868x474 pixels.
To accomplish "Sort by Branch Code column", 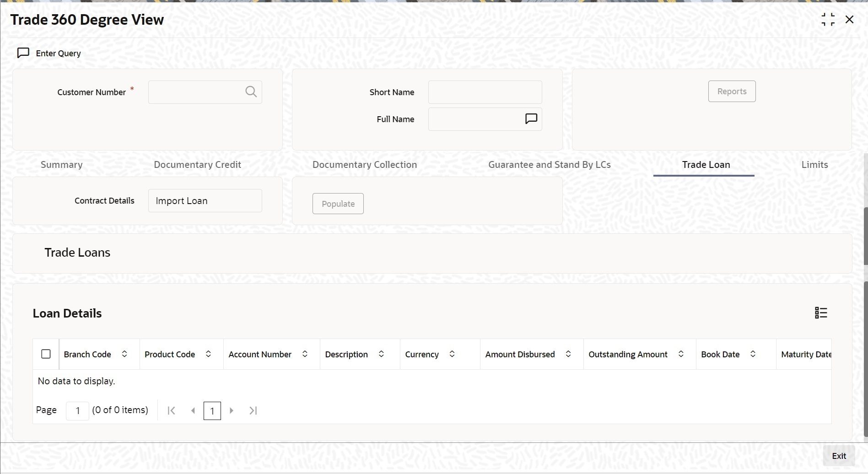I will [124, 354].
